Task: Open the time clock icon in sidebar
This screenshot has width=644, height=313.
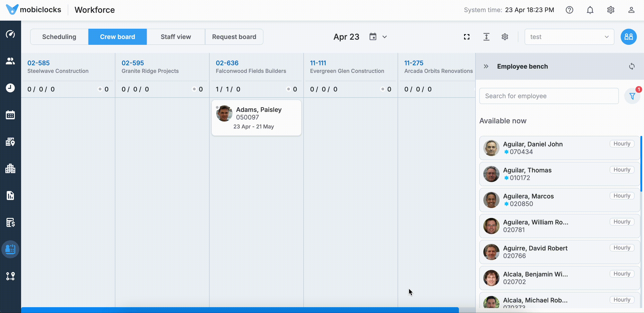Action: 10,88
